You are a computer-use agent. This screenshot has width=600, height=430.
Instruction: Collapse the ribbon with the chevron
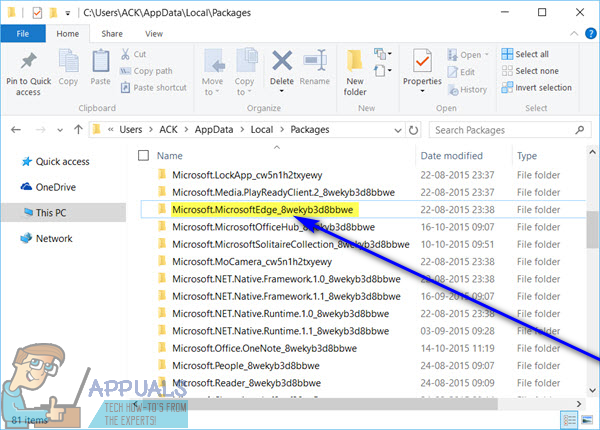(x=574, y=34)
